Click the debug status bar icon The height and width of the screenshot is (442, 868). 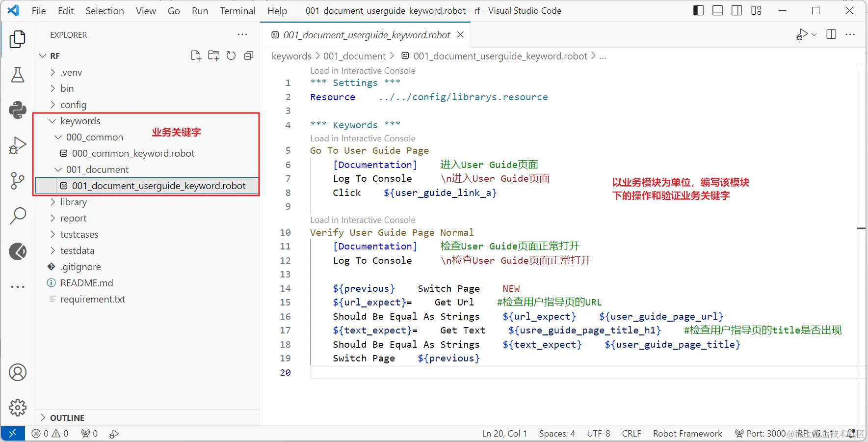tap(114, 434)
